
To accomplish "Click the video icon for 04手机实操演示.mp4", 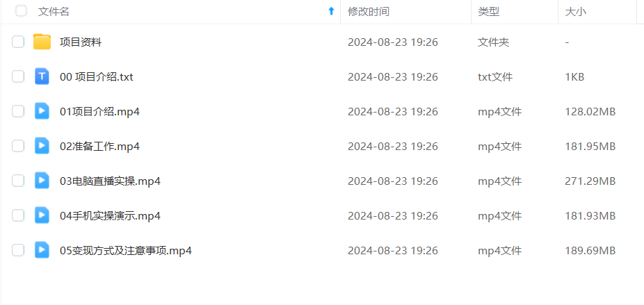I will pos(42,215).
